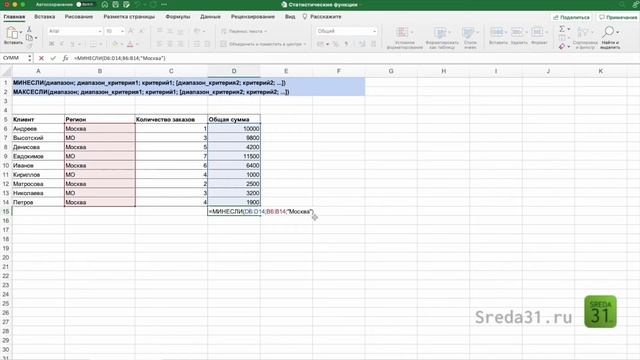
Task: Expand font color dropdown arrow
Action: (x=137, y=44)
